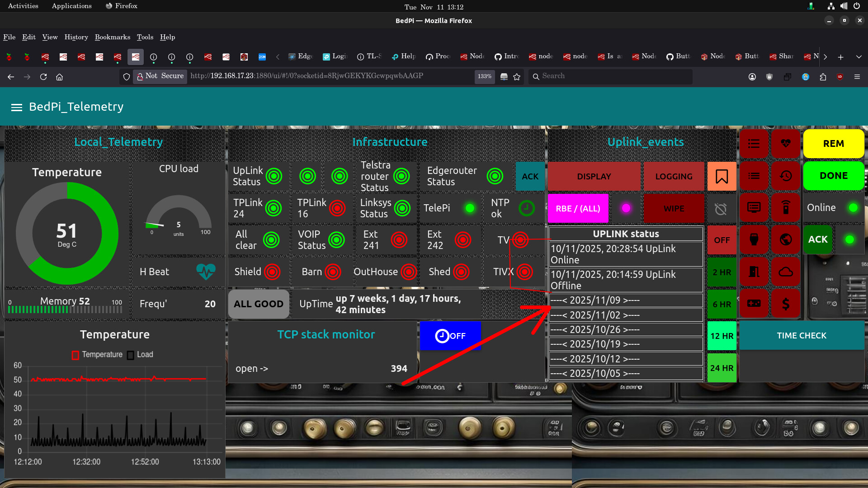The image size is (868, 488).
Task: Click the door icon button
Action: pos(754,272)
